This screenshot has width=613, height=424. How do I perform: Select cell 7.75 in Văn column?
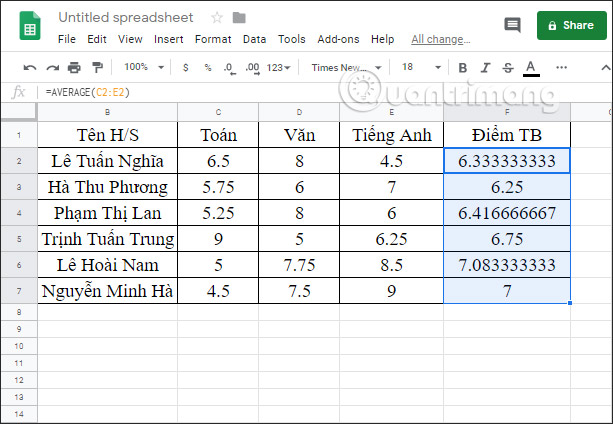[299, 265]
